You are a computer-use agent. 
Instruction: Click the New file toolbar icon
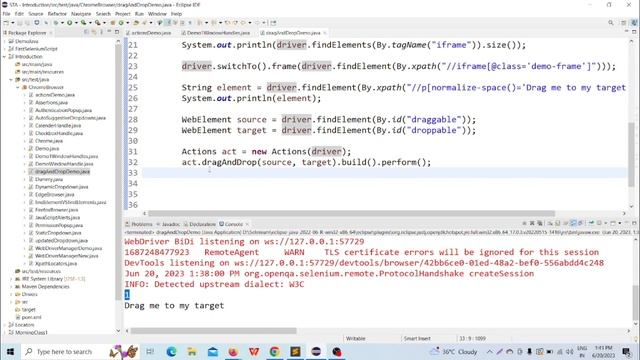[x=6, y=23]
